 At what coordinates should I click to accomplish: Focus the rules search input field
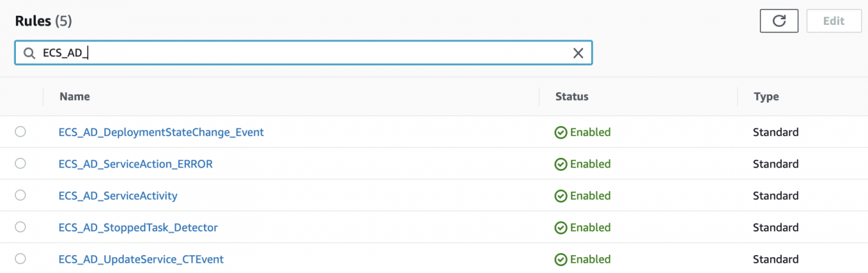pyautogui.click(x=303, y=53)
